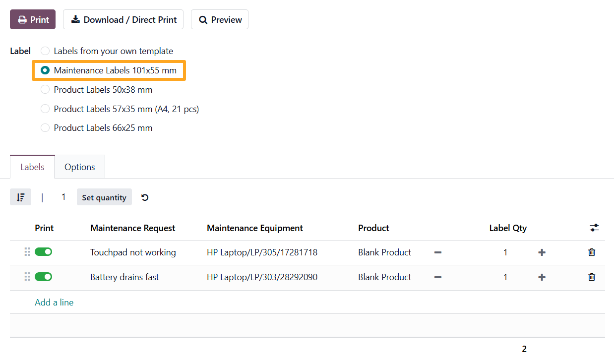Delete the Battery drains fast row
The width and height of the screenshot is (614, 364).
click(592, 277)
